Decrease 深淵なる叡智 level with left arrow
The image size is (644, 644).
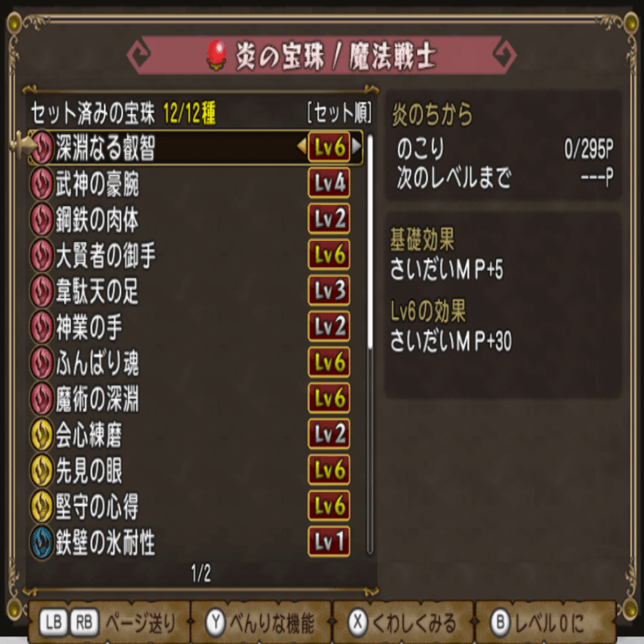[x=302, y=147]
